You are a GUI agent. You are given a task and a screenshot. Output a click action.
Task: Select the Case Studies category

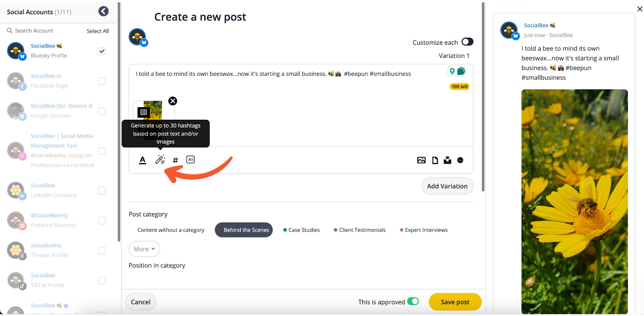coord(301,230)
